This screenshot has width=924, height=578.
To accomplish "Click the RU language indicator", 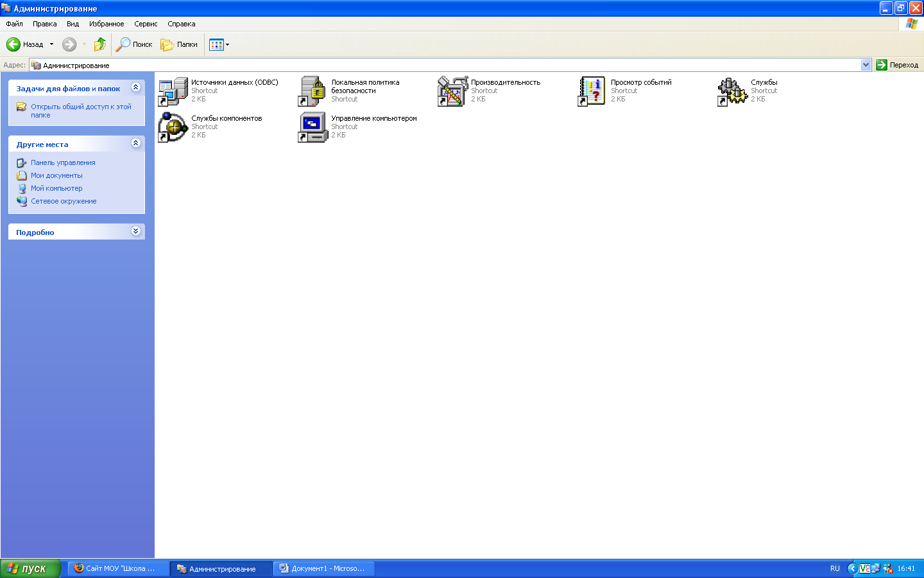I will 835,568.
